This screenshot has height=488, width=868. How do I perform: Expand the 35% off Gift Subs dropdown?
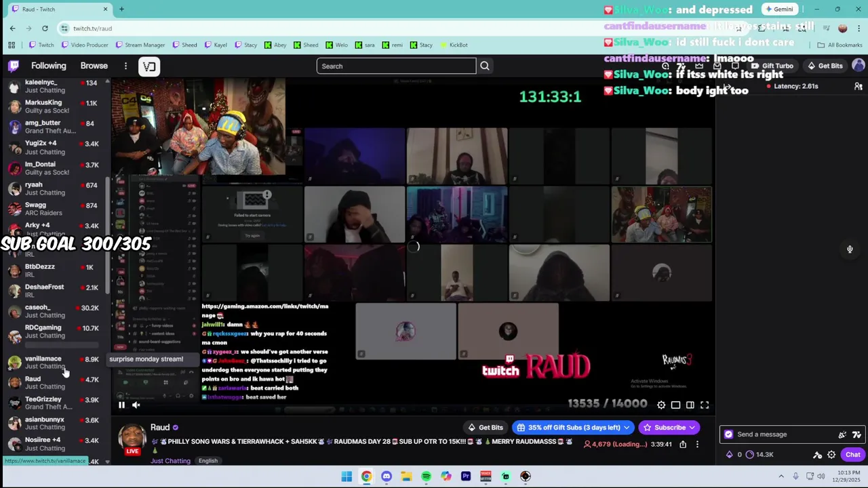tap(574, 428)
